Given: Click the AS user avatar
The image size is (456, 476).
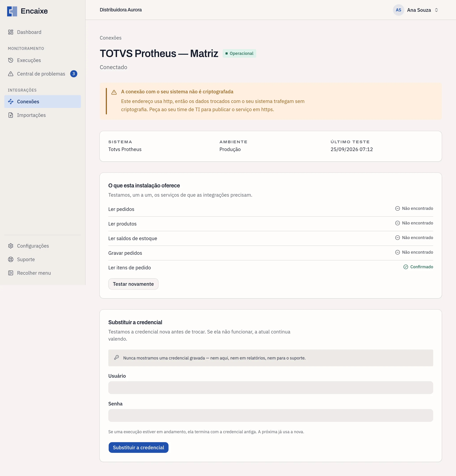Looking at the screenshot, I should point(398,10).
